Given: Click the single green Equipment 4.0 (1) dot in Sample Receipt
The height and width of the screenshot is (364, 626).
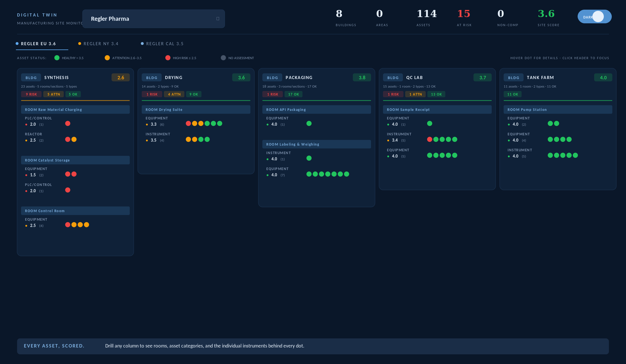Looking at the screenshot, I should [x=430, y=123].
